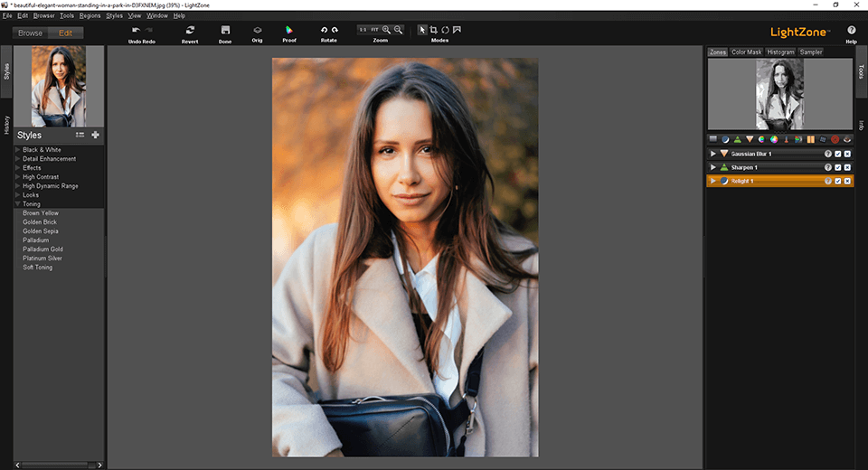
Task: Add a Black & White tool
Action: [x=798, y=139]
